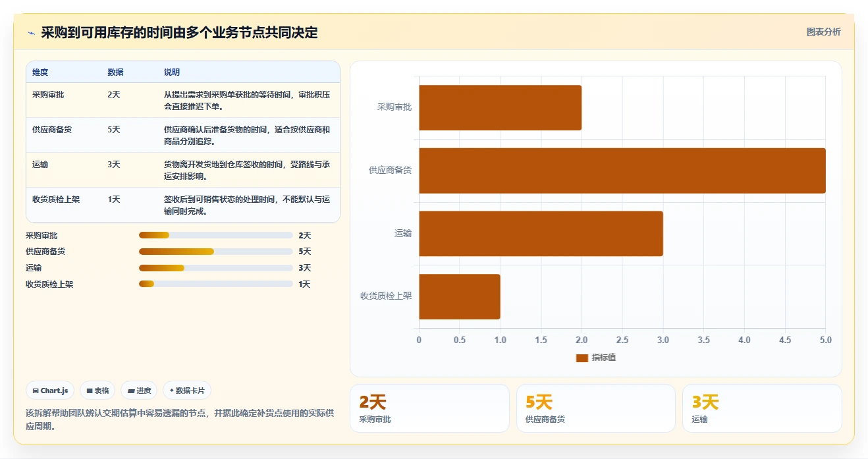
Task: Click the summary paragraph starting 该拆解帮助团队
Action: [x=180, y=419]
